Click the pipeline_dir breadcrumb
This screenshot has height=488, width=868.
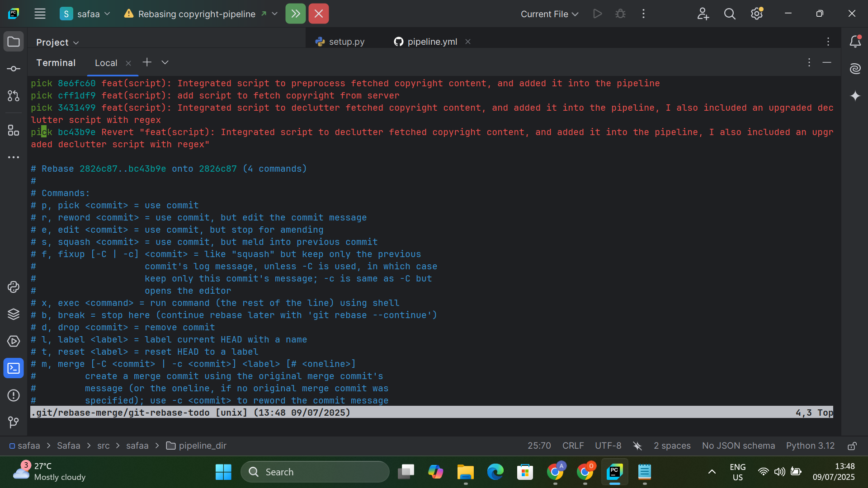(196, 446)
